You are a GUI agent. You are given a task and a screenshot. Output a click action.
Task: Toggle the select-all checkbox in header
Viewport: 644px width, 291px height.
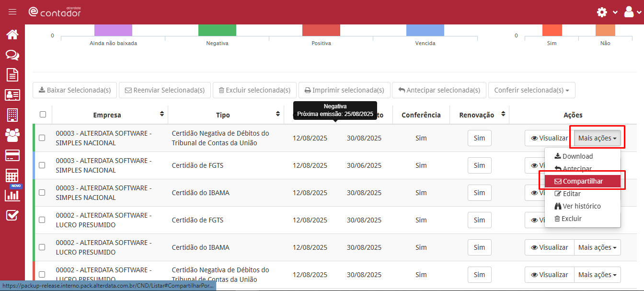pyautogui.click(x=43, y=114)
